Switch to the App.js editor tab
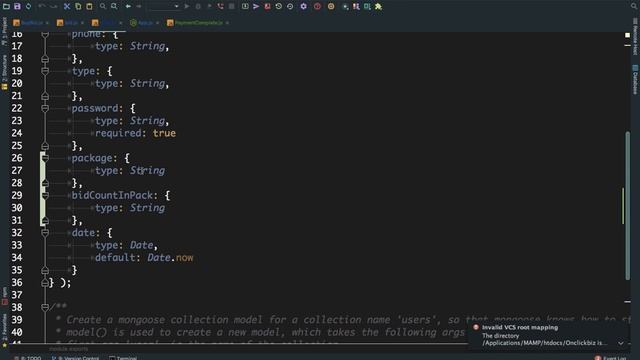Screen dimensions: 640x360 [x=144, y=23]
